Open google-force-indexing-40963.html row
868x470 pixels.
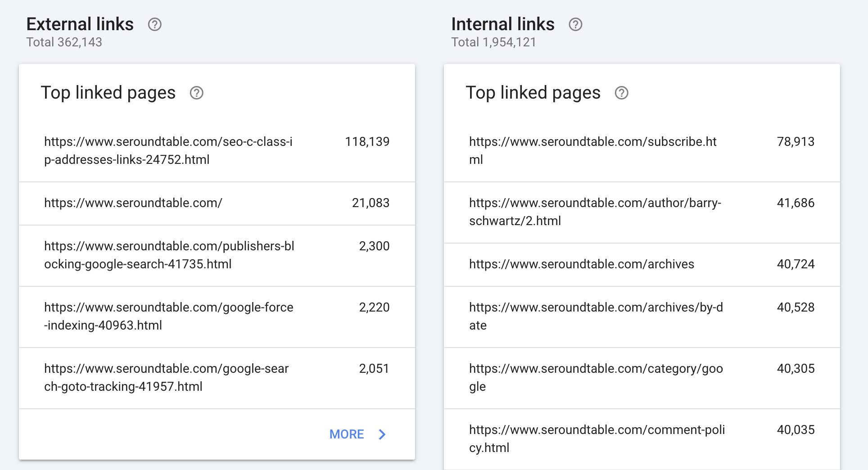[217, 317]
